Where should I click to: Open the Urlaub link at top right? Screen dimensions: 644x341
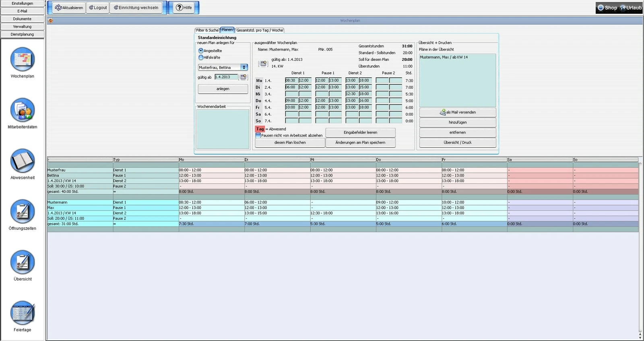click(631, 8)
